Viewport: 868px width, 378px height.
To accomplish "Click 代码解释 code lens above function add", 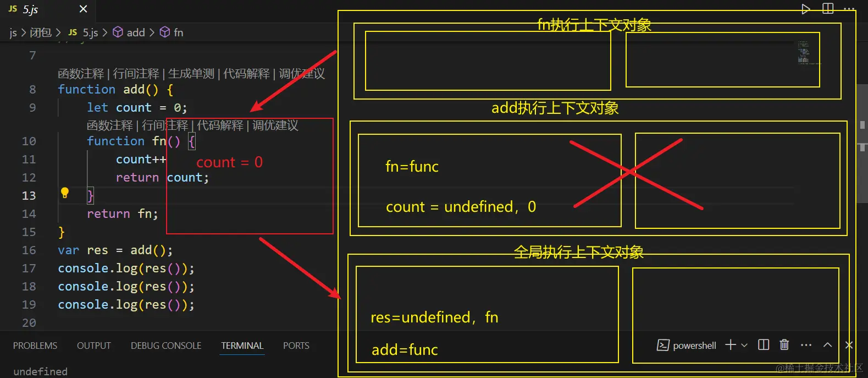I will 246,74.
